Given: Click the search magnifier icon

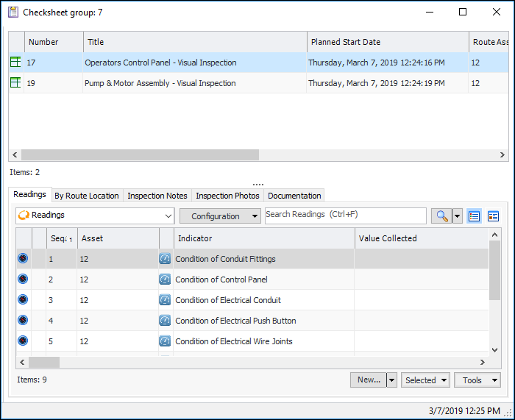Looking at the screenshot, I should coord(441,216).
